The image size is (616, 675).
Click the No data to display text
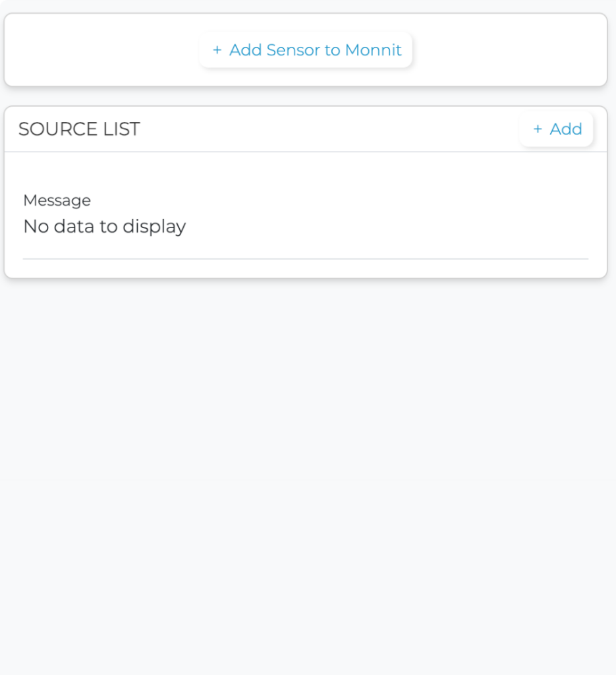pyautogui.click(x=105, y=227)
